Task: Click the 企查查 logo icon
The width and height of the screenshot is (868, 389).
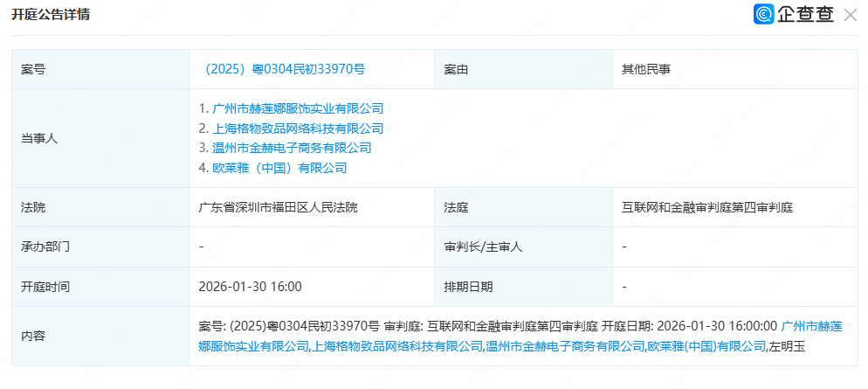Action: click(x=764, y=14)
